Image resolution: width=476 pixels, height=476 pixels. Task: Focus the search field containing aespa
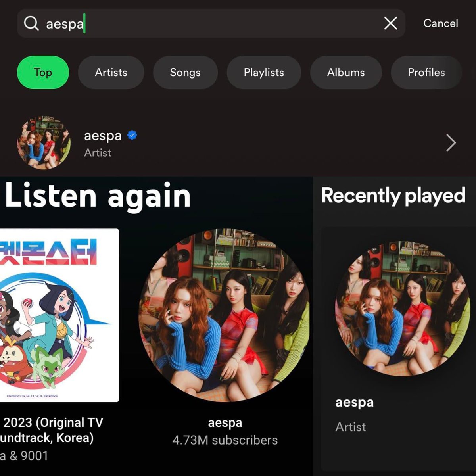point(211,23)
